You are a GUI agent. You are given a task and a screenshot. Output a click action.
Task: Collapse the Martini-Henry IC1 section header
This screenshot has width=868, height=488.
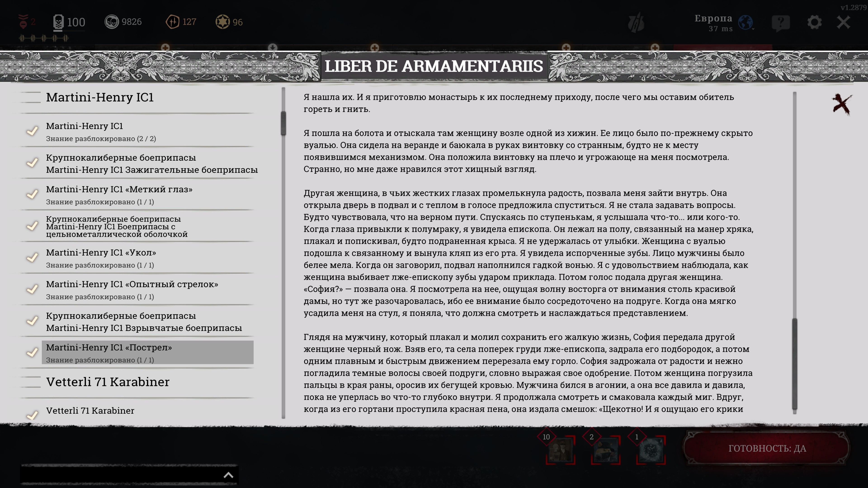(100, 97)
